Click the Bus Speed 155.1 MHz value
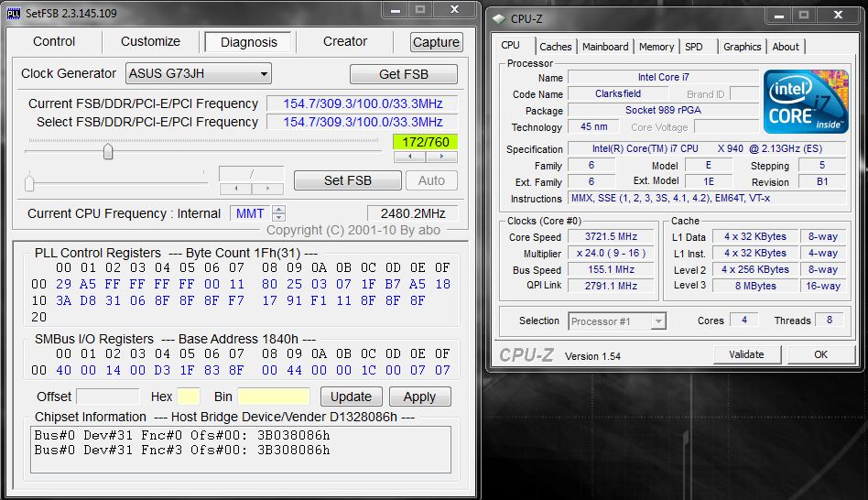This screenshot has width=868, height=500. 611,269
